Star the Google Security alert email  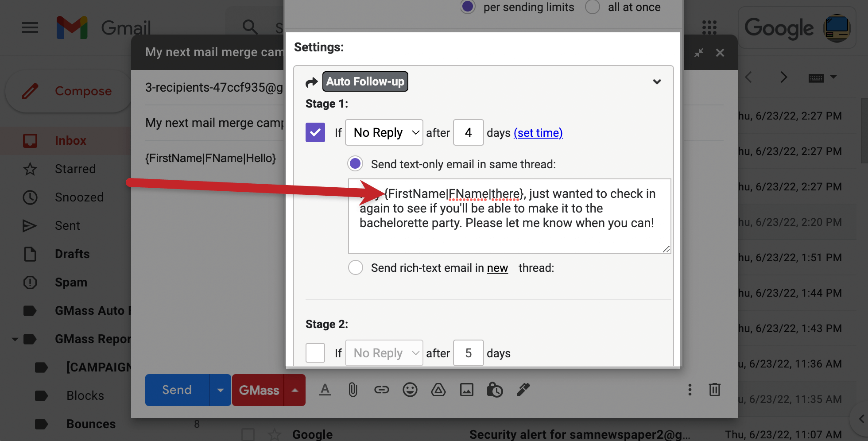click(275, 434)
